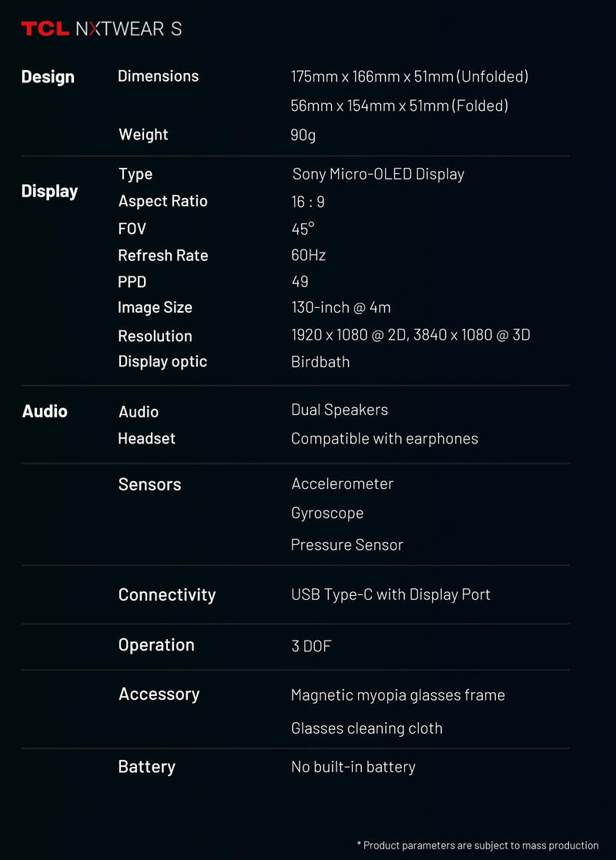The height and width of the screenshot is (860, 616).
Task: Select the Connectivity label
Action: pyautogui.click(x=166, y=594)
